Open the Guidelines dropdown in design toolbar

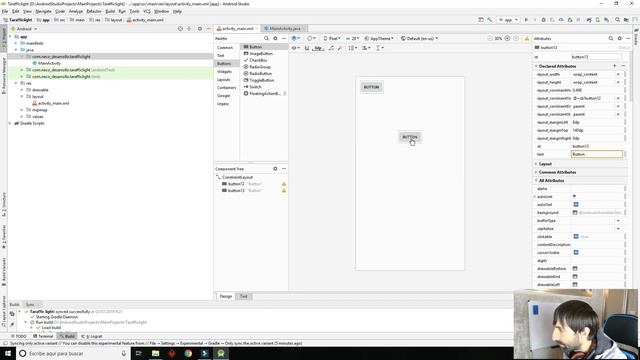point(379,48)
